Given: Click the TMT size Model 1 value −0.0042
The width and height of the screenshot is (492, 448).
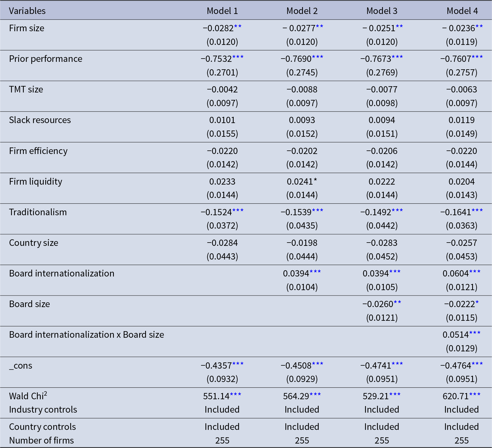Looking at the screenshot, I should pyautogui.click(x=222, y=89).
